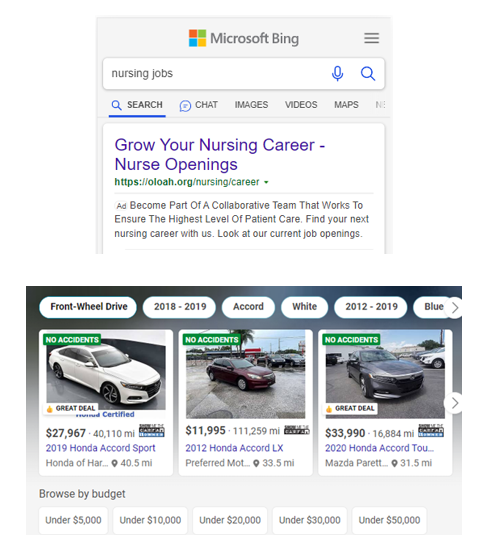Select the Blue filter chip

431,307
